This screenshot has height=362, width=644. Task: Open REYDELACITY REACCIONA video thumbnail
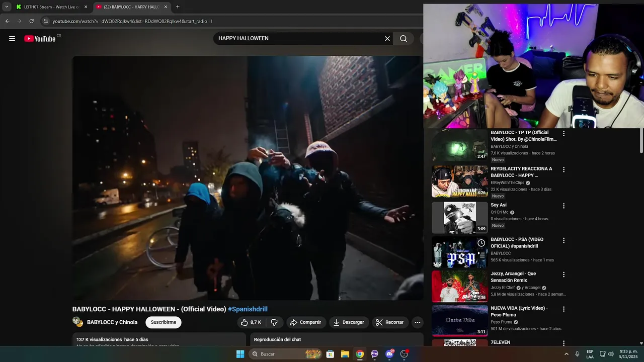tap(459, 182)
